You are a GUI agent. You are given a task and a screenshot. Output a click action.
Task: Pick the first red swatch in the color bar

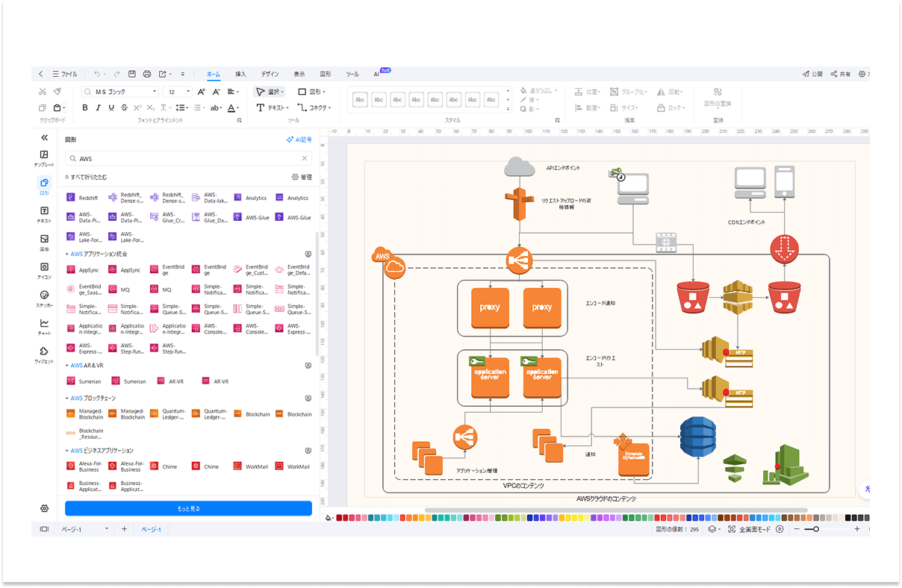(340, 517)
